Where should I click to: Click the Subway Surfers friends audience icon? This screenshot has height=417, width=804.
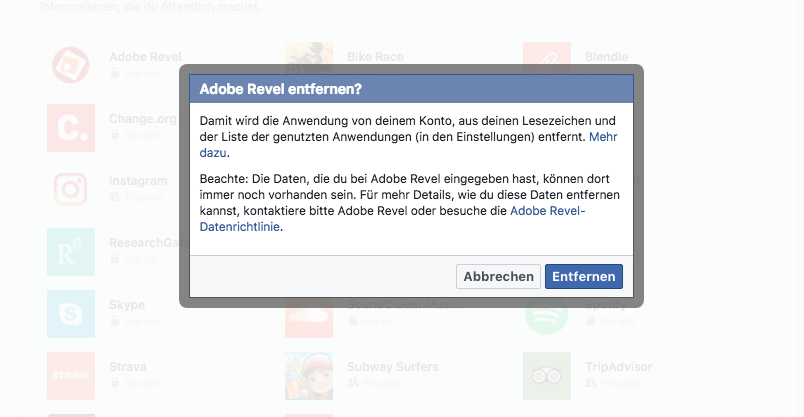353,383
